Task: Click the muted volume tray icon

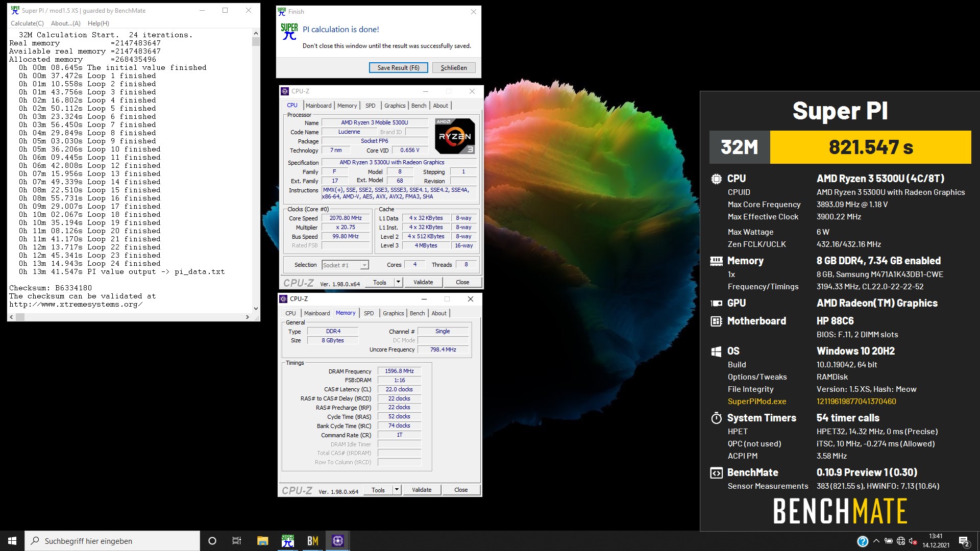Action: tap(913, 541)
